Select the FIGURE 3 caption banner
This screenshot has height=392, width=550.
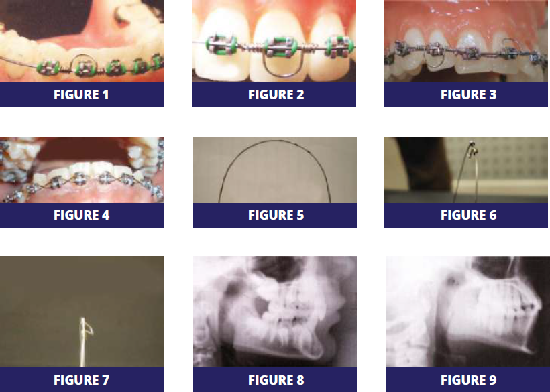(465, 94)
